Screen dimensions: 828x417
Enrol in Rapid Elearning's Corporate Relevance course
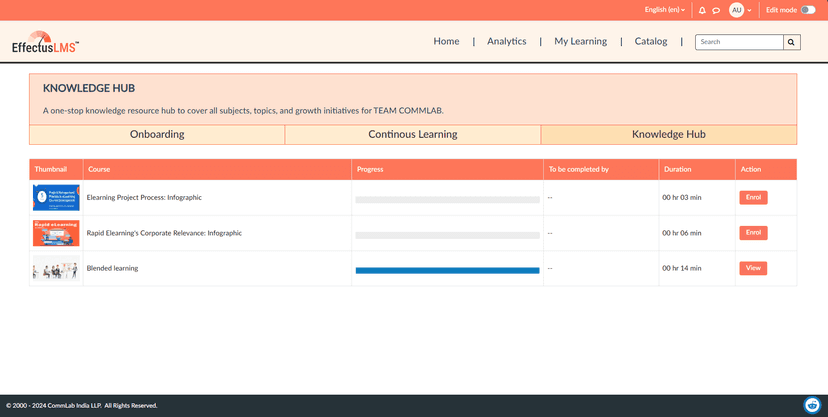[753, 233]
